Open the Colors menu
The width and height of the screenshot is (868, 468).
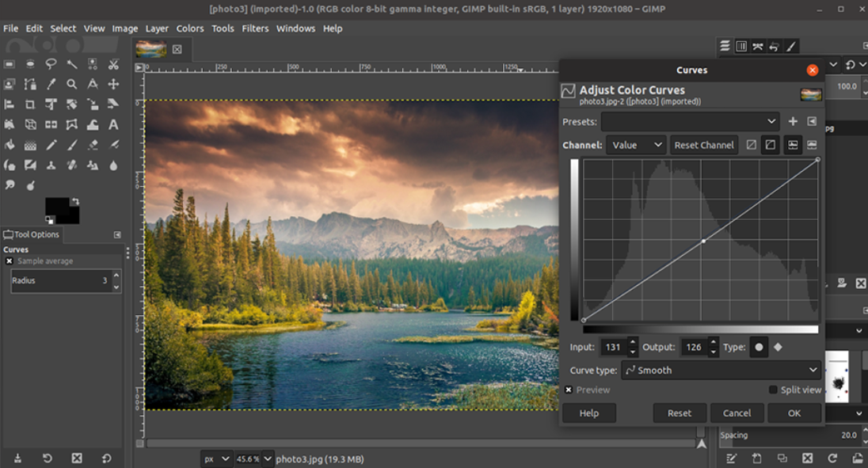point(189,28)
